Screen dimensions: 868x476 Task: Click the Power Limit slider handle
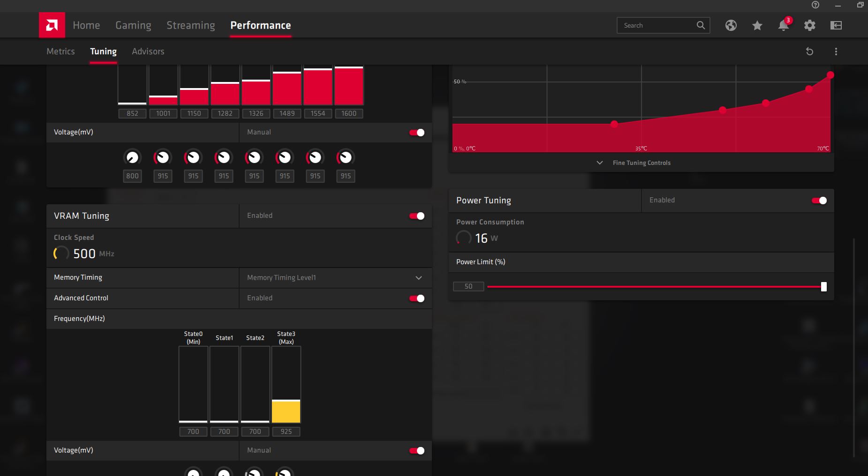click(823, 287)
